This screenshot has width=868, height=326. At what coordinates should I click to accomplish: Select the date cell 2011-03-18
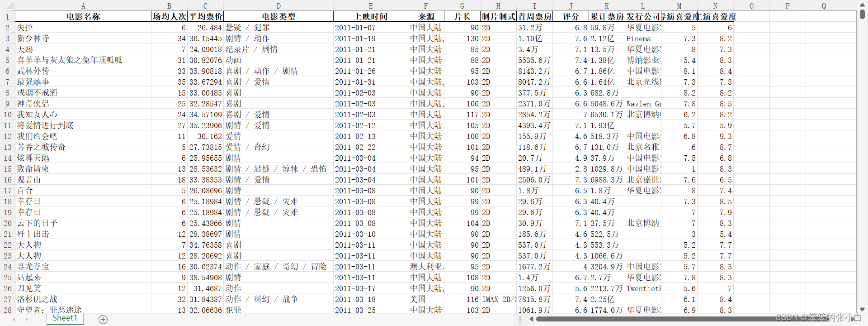click(x=371, y=299)
